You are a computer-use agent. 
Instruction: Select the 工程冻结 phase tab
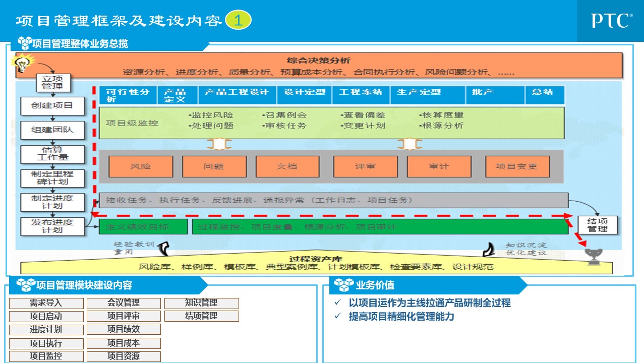click(x=361, y=92)
